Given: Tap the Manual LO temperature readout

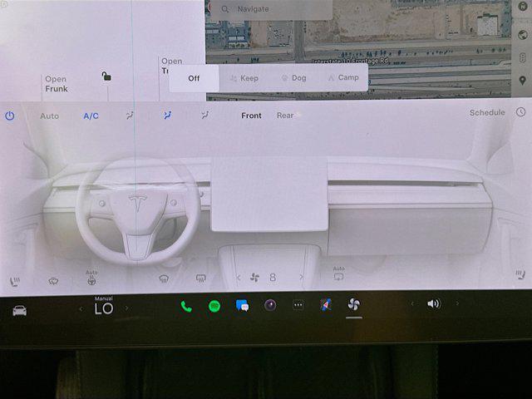Looking at the screenshot, I should pyautogui.click(x=104, y=306).
